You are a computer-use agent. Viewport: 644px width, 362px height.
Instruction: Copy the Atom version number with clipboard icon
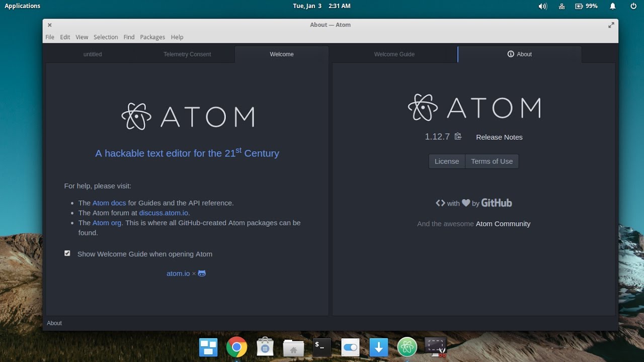tap(458, 136)
